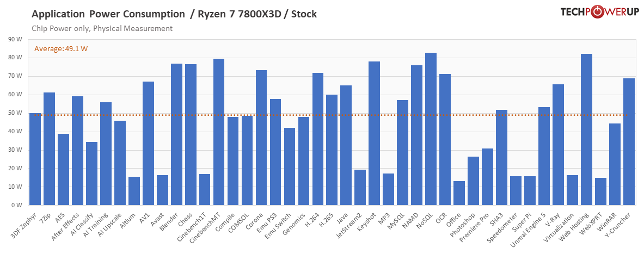Viewport: 644px width, 254px height.
Task: Click the AI Upscale bar
Action: tap(120, 163)
